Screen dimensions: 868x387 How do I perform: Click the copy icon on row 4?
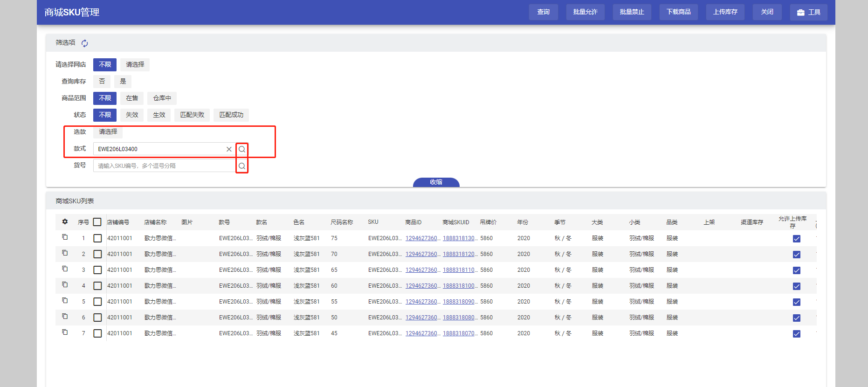pos(65,285)
